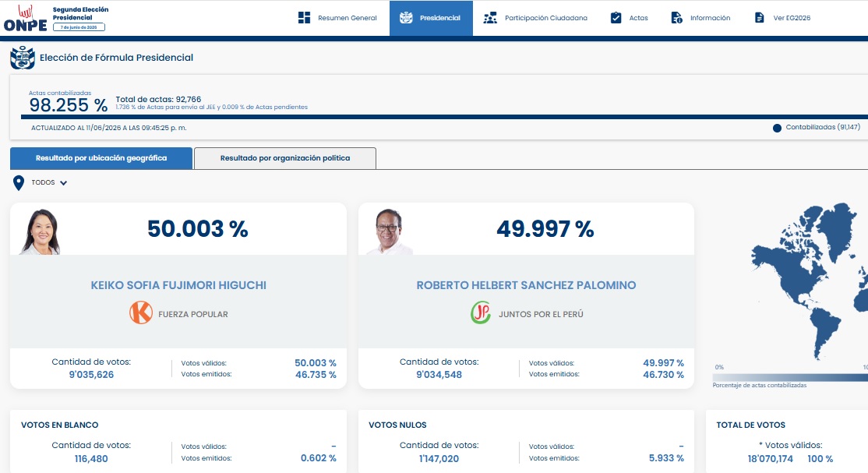Click the Keiko Fujimori candidate photo
Viewport: 868px width, 473px height.
click(40, 231)
